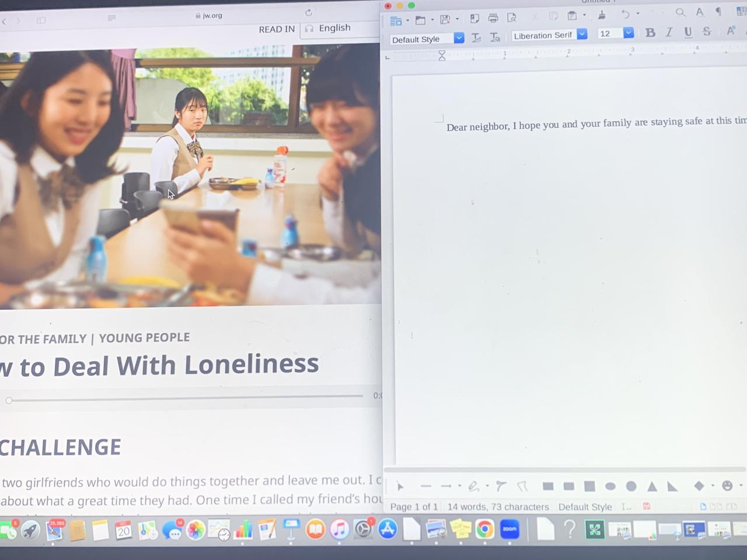The image size is (747, 560).
Task: Open Photos app from the Dock
Action: pos(196,530)
